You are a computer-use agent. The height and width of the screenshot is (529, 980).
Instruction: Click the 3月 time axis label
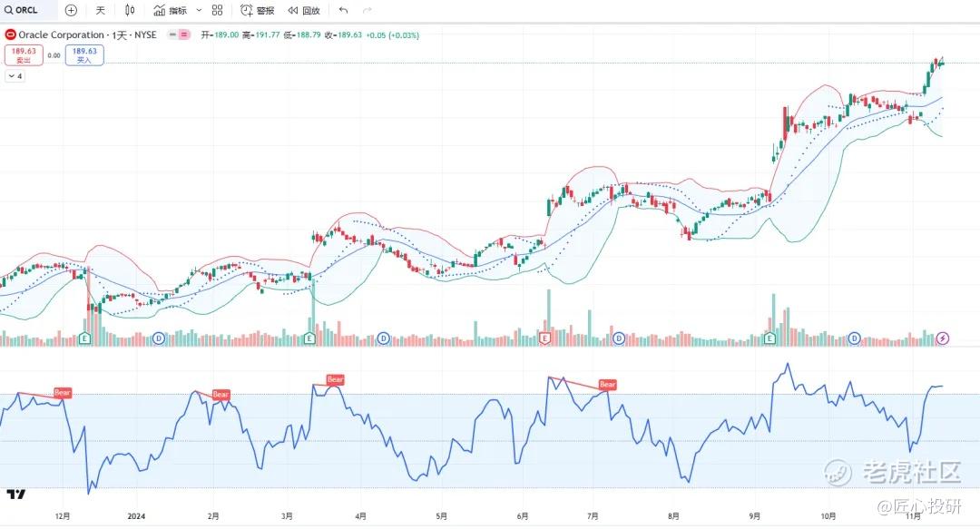tap(287, 516)
